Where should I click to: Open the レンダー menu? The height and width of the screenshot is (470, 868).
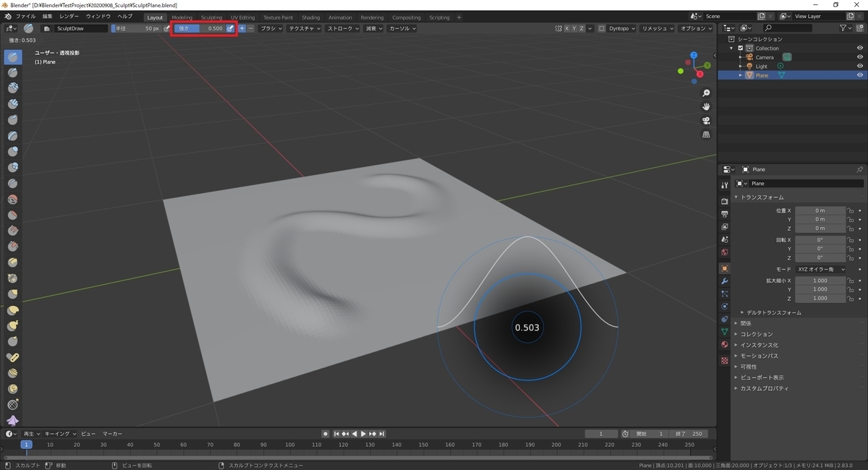(x=69, y=16)
